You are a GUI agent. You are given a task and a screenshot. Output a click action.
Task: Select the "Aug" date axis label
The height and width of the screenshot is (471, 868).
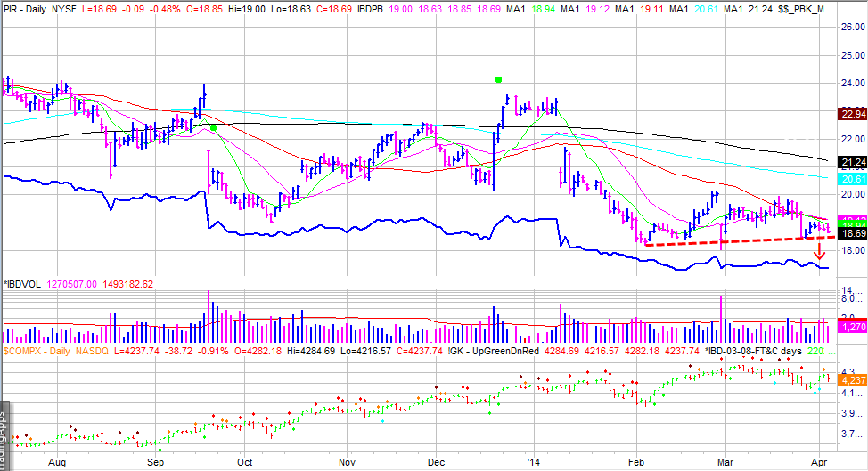[x=57, y=463]
